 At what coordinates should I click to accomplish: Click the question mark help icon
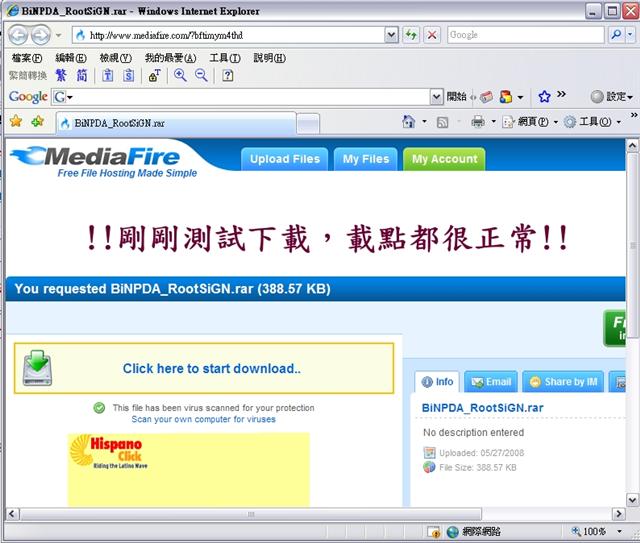click(228, 75)
